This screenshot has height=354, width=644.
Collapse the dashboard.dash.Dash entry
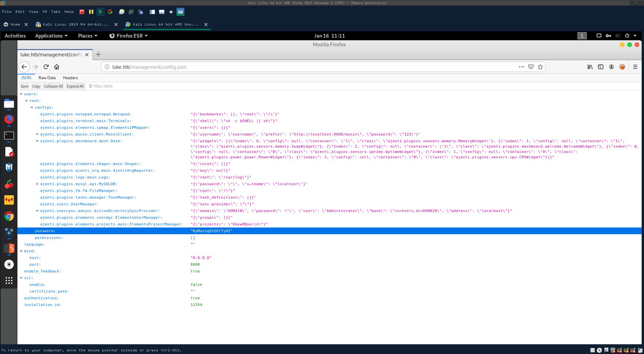(37, 141)
